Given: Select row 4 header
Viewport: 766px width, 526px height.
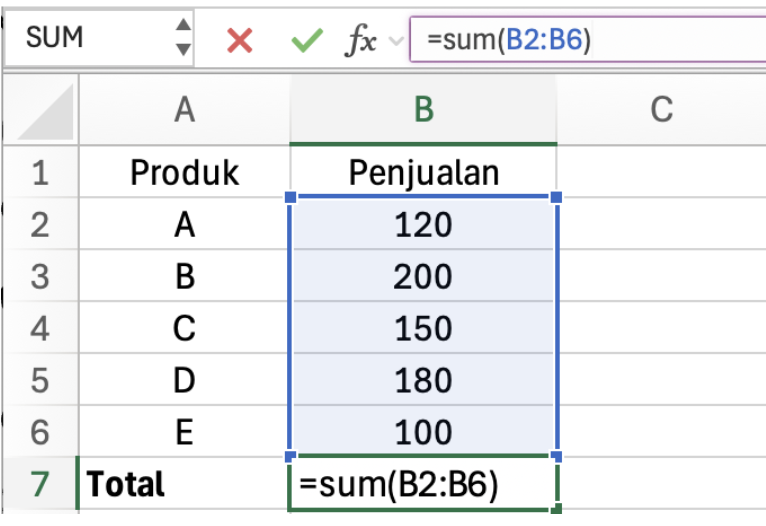Looking at the screenshot, I should click(40, 329).
